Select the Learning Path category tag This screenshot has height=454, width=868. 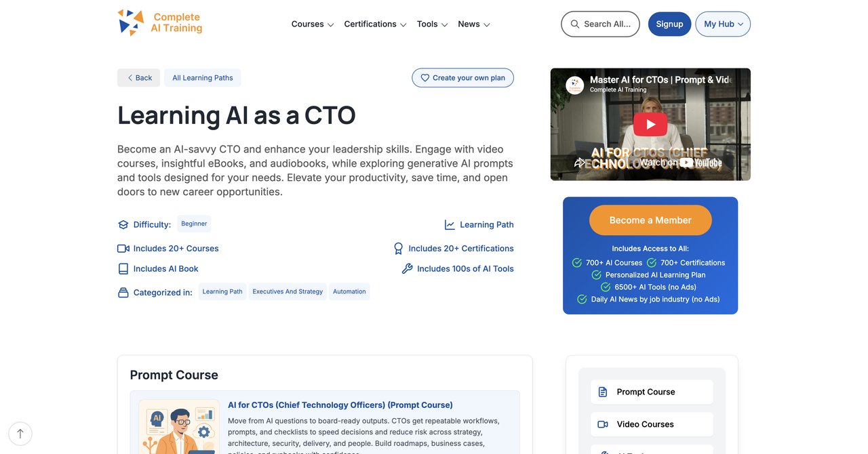pos(222,291)
